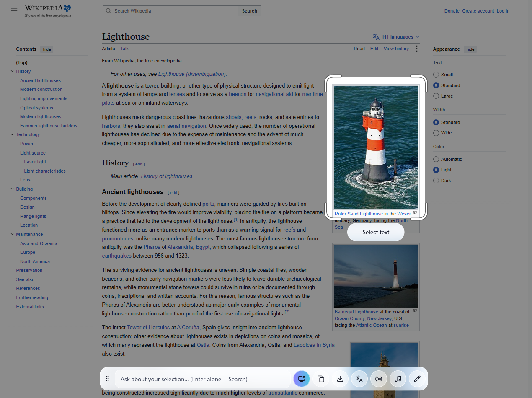This screenshot has height=398, width=532.
Task: Go to Range lights in contents
Action: click(33, 216)
